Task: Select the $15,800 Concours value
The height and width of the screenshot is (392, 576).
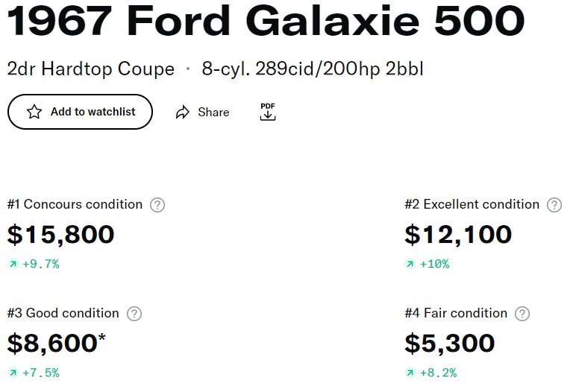Action: pos(61,235)
